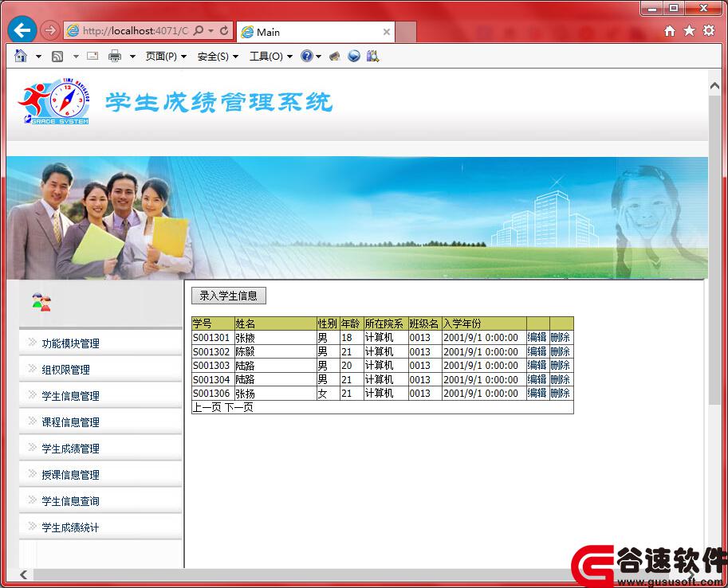Click 删除 link for S001301

(x=561, y=337)
